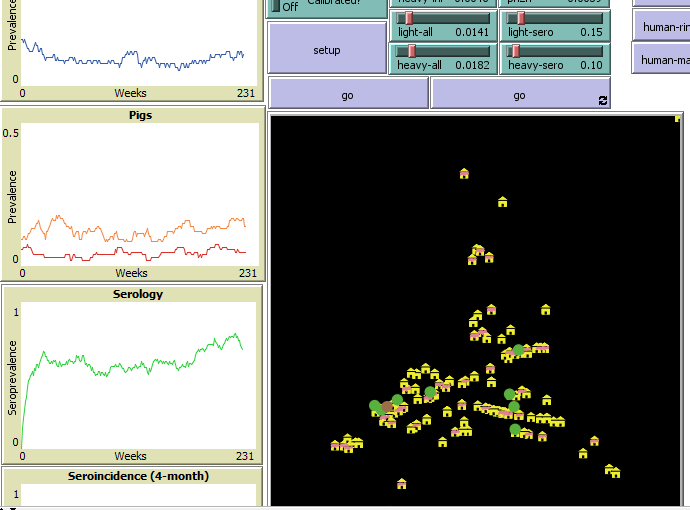The image size is (690, 510).
Task: Toggle the Calibrated? switch
Action: [278, 5]
